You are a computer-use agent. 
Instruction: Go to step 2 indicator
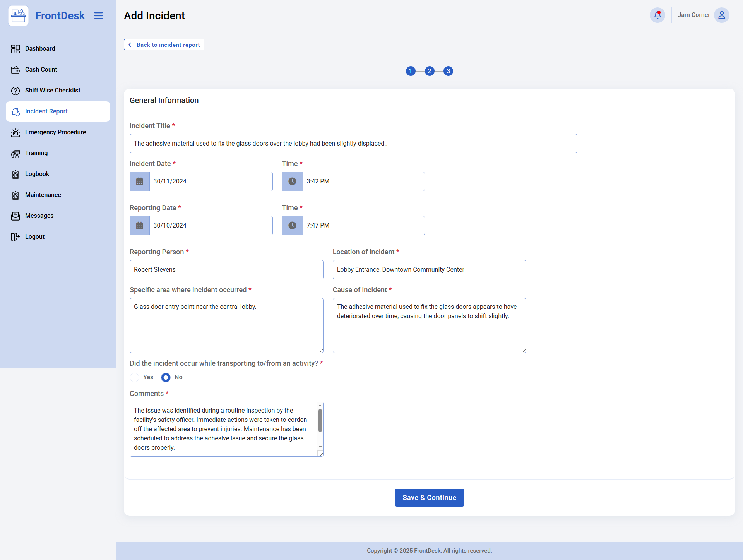pos(429,71)
